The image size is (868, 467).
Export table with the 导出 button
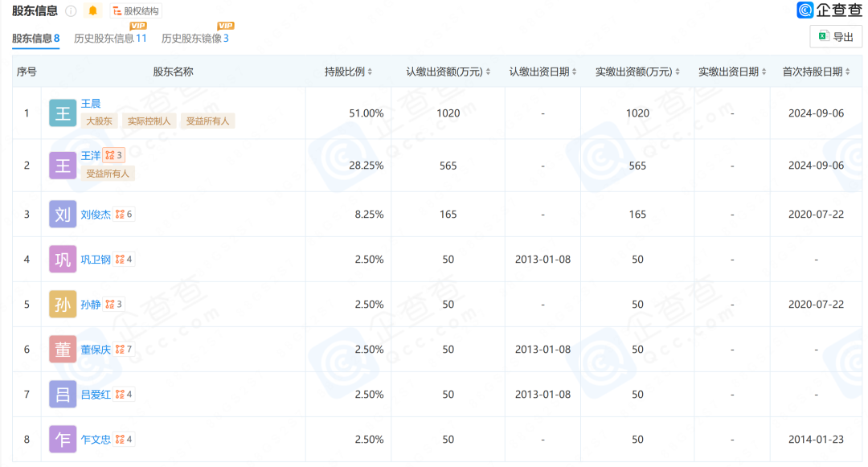click(836, 36)
